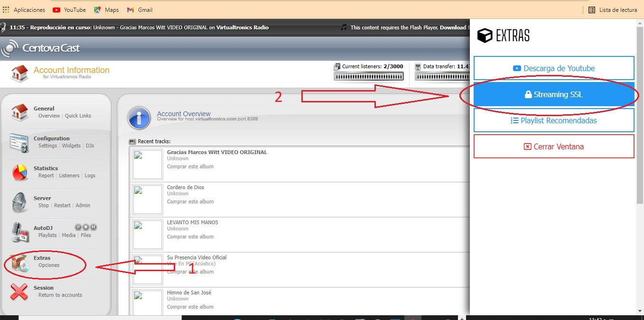Viewport: 644px width, 320px height.
Task: Open the Playlists link under AutoDJ
Action: coord(47,235)
